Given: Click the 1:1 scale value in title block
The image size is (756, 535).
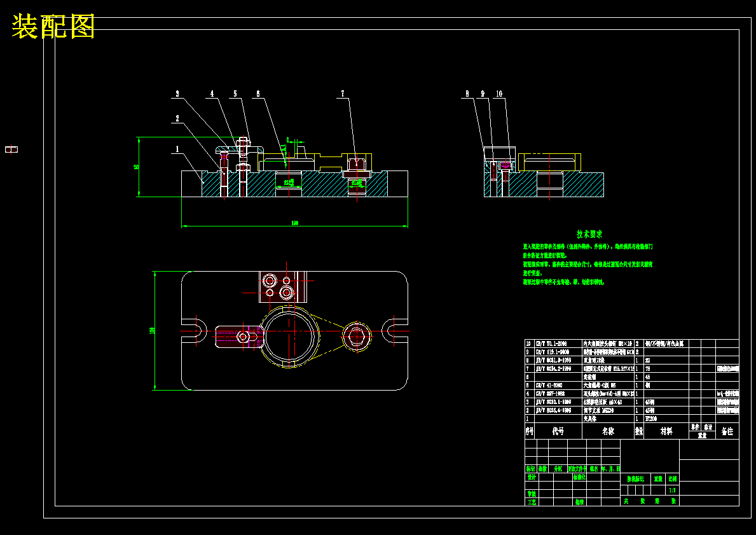Looking at the screenshot, I should [x=673, y=490].
